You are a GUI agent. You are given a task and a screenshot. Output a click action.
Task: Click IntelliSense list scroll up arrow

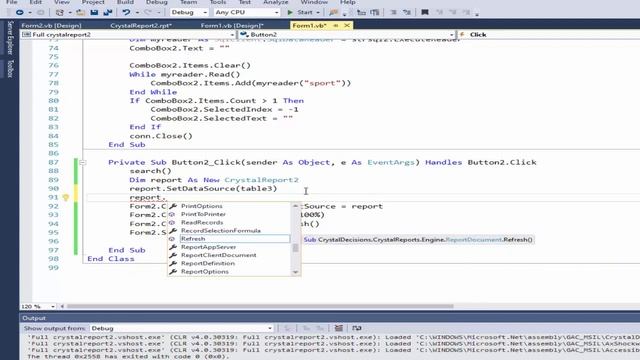click(296, 206)
